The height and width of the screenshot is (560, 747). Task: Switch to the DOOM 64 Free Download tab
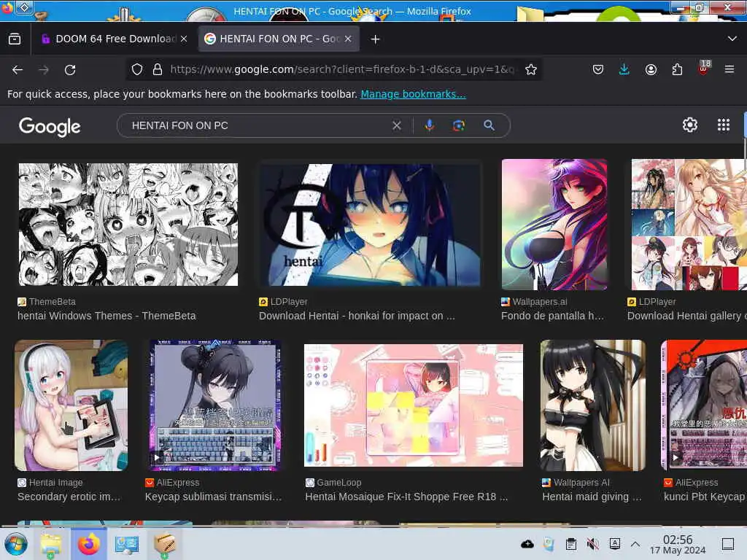[109, 39]
